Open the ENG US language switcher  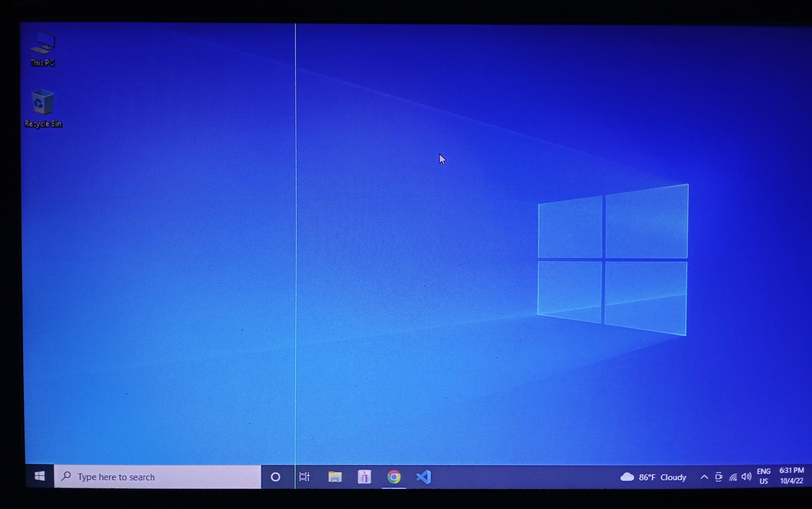tap(763, 476)
